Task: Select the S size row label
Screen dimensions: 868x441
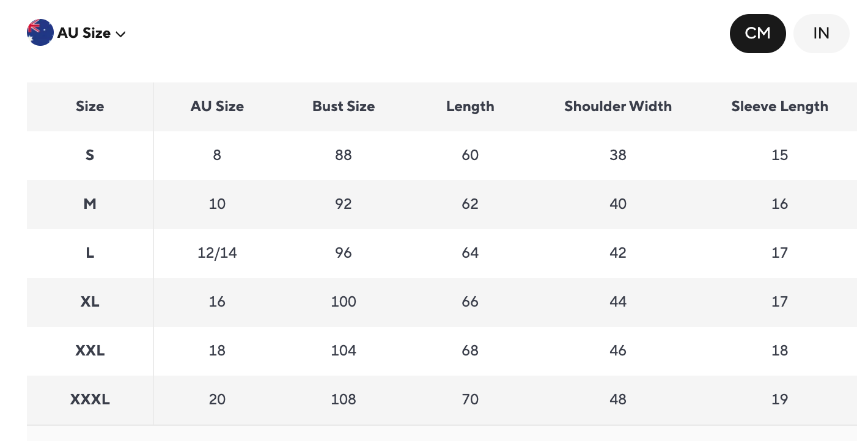Action: point(90,155)
